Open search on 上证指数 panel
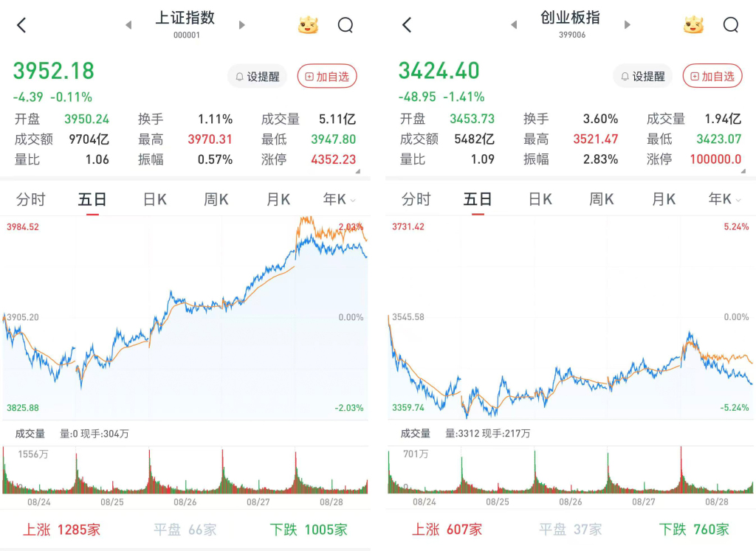This screenshot has width=756, height=551. click(x=346, y=25)
